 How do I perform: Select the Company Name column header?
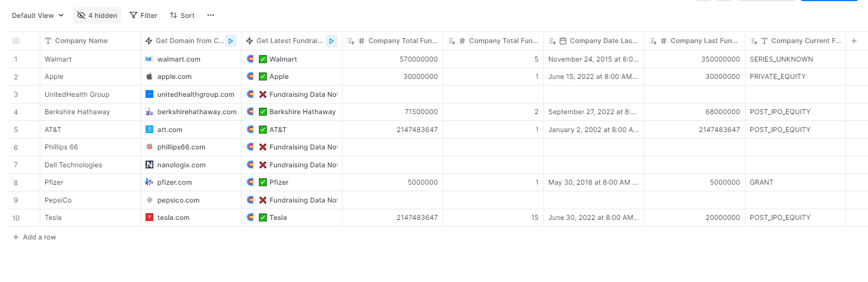pyautogui.click(x=90, y=41)
